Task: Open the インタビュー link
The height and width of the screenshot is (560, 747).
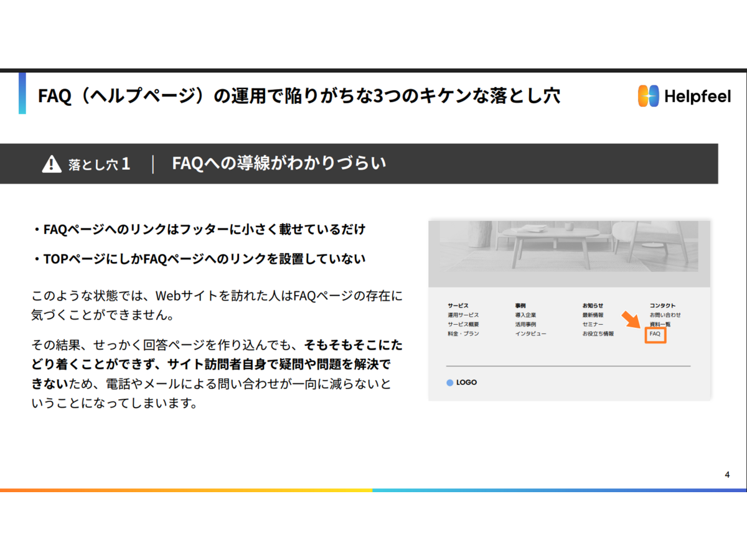Action: pos(530,334)
